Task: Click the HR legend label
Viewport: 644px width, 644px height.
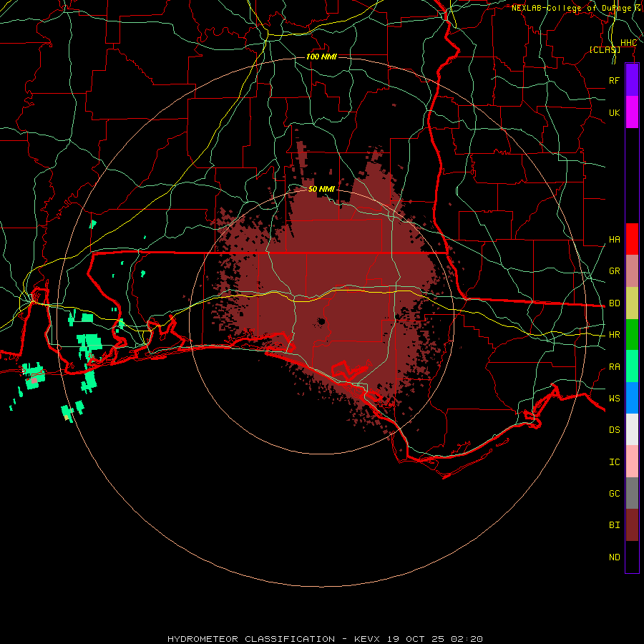Action: pyautogui.click(x=614, y=335)
